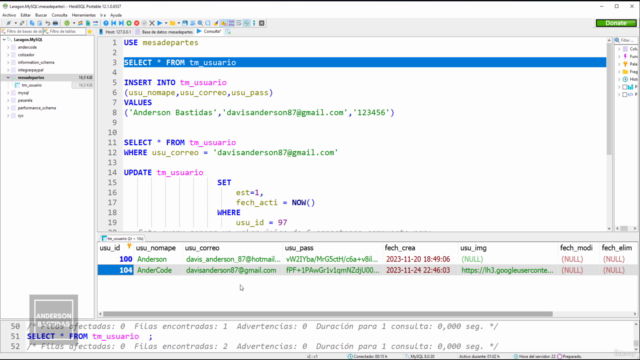This screenshot has height=360, width=640.
Task: Click the copy icon in the toolbar
Action: click(32, 23)
